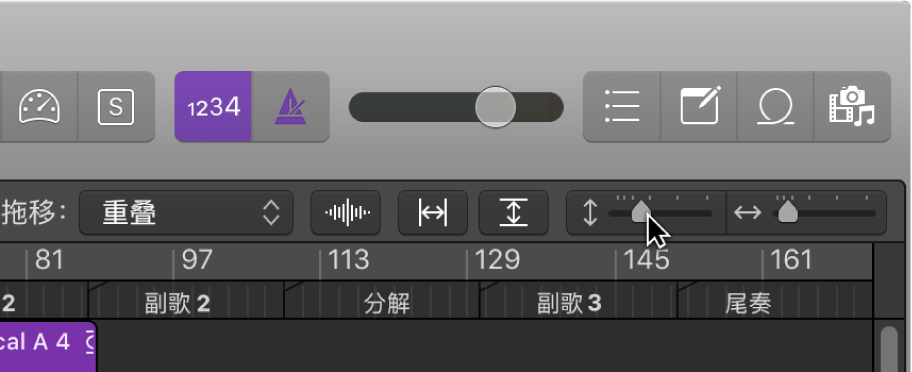912x372 pixels.
Task: Toggle the Solo S button
Action: 116,107
